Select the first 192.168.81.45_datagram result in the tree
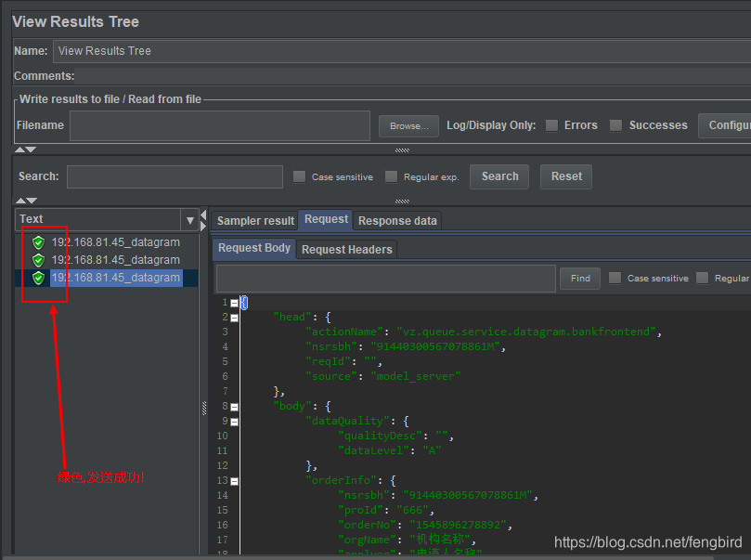 116,242
